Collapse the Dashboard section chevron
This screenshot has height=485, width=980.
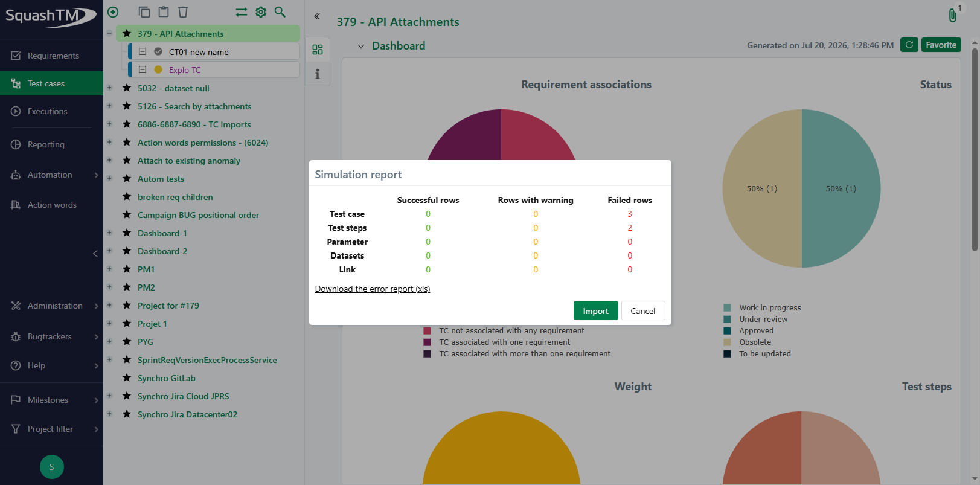click(361, 46)
